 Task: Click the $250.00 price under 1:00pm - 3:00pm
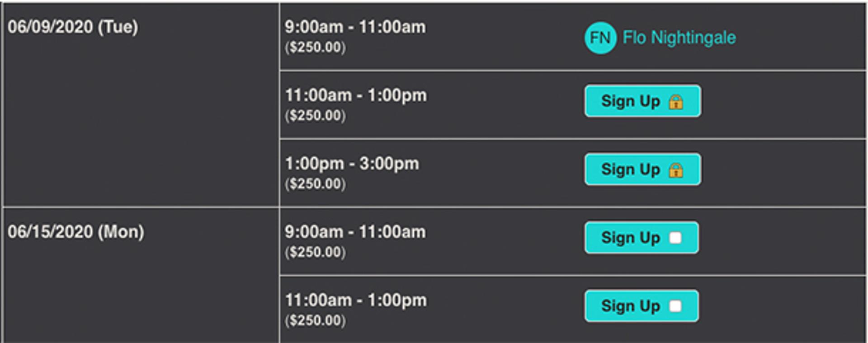315,183
